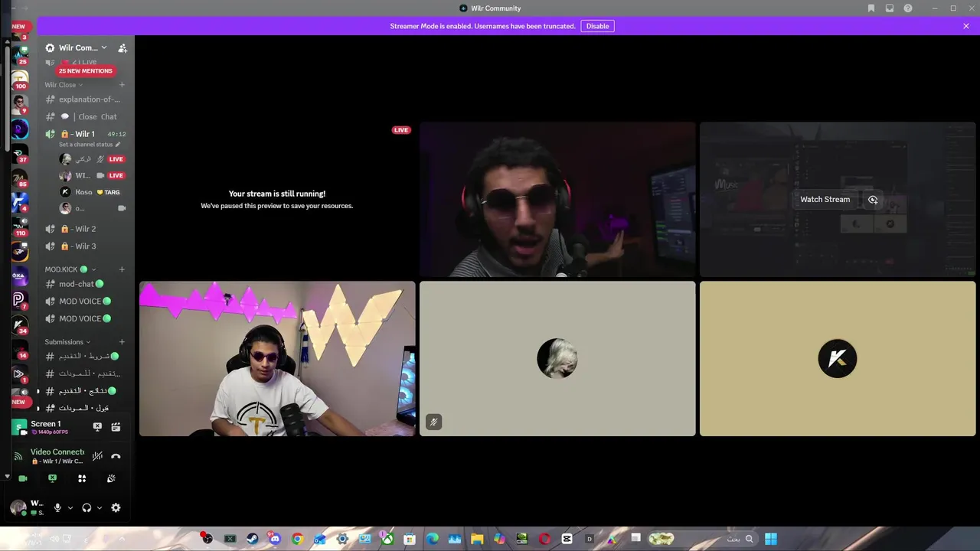980x551 pixels.
Task: Join the Wilr 2 voice channel
Action: [x=84, y=229]
